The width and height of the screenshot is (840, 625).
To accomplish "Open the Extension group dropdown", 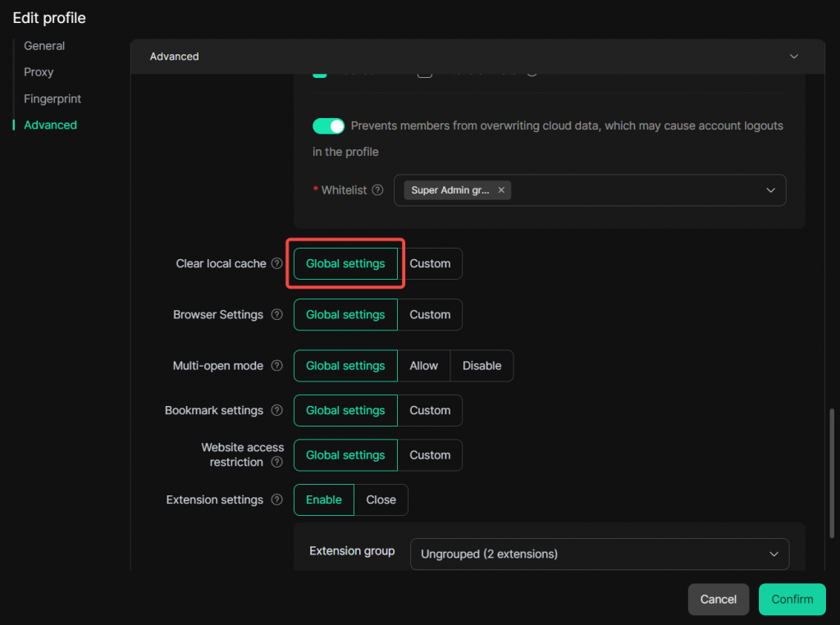I will [773, 554].
